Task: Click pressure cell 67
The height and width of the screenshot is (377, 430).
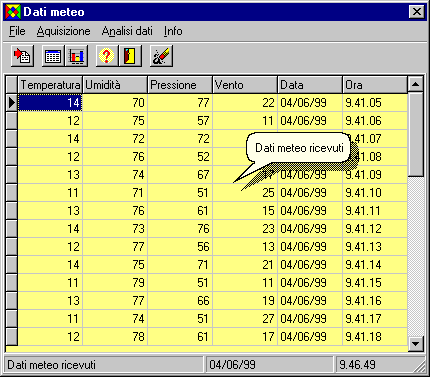Action: pyautogui.click(x=180, y=175)
